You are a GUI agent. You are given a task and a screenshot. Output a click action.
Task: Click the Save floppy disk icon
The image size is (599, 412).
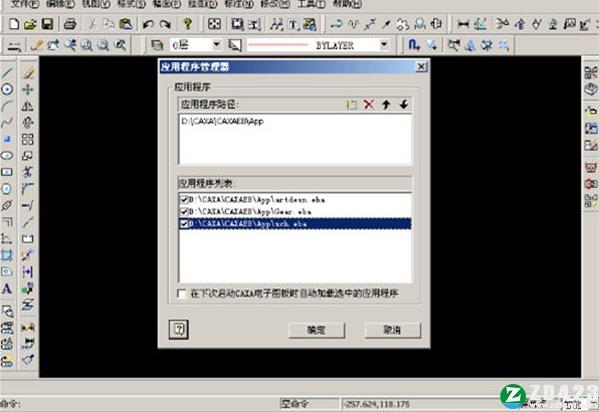[x=47, y=24]
